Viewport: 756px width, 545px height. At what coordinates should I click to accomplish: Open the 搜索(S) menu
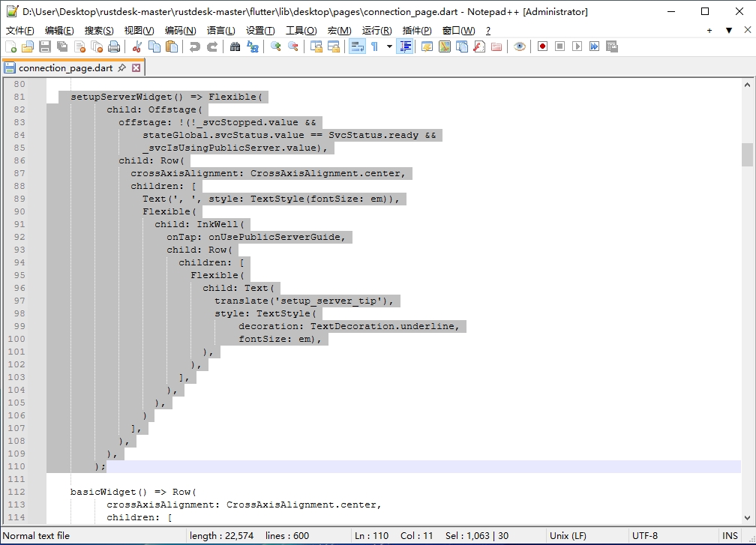(x=99, y=31)
